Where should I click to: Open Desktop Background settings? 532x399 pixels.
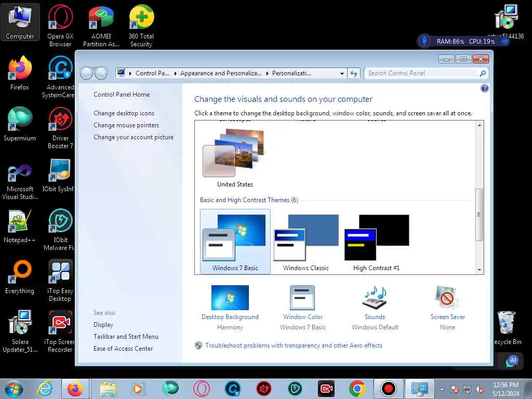(x=230, y=307)
